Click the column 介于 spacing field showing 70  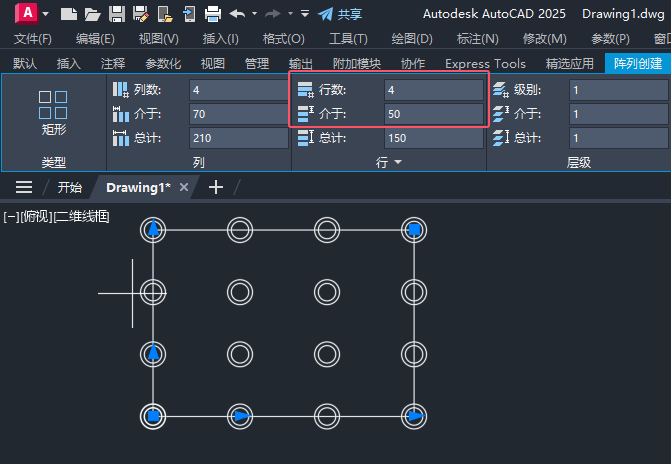(238, 114)
